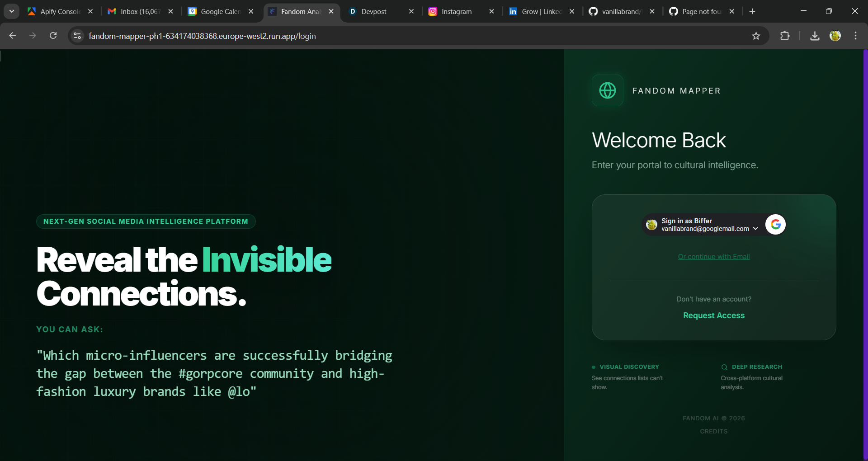This screenshot has height=461, width=868.
Task: Open the CREDITS link in footer
Action: point(714,431)
